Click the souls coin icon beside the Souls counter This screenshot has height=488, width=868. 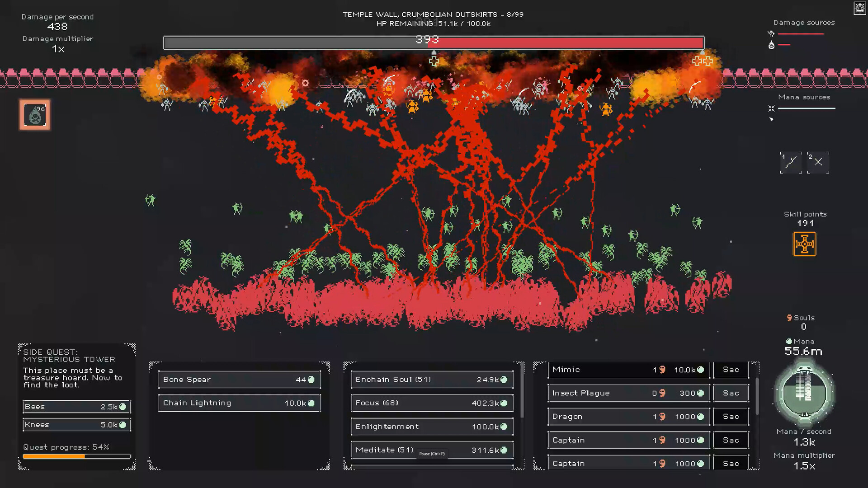(789, 318)
